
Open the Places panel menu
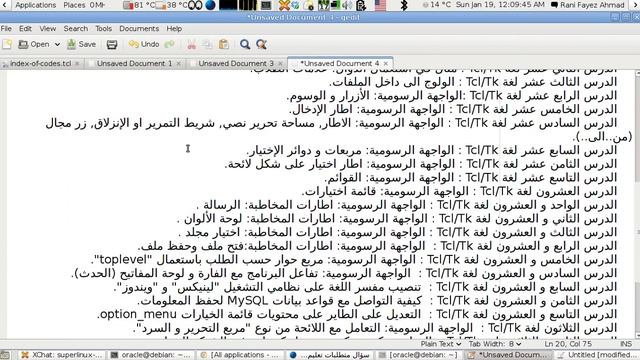74,5
